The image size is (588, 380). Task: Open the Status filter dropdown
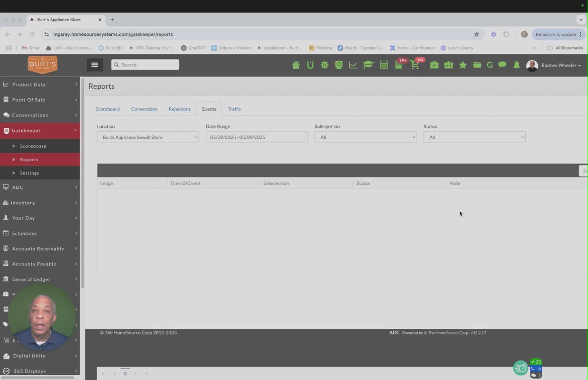pos(475,137)
